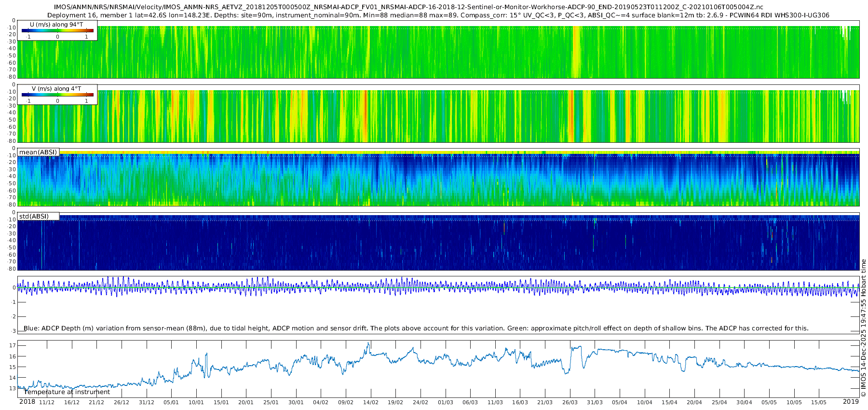
Task: Click the 17 tick on the temperature axis
Action: (13, 345)
